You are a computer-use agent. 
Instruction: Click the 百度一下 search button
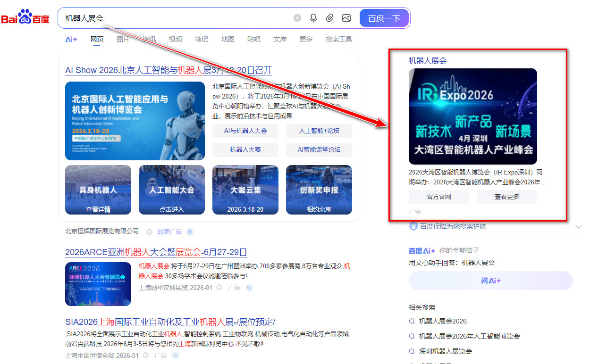[x=384, y=17]
